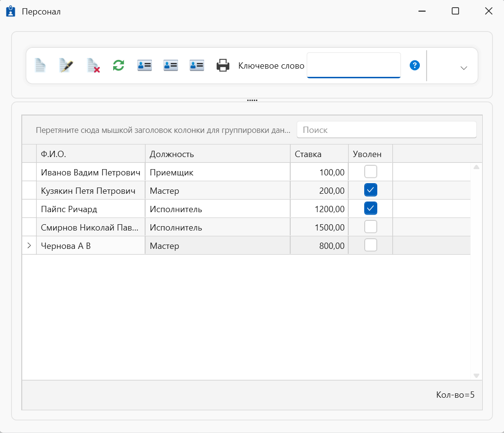Select the Смирнов Николай Пав... name cell
504x433 pixels.
[x=91, y=228]
